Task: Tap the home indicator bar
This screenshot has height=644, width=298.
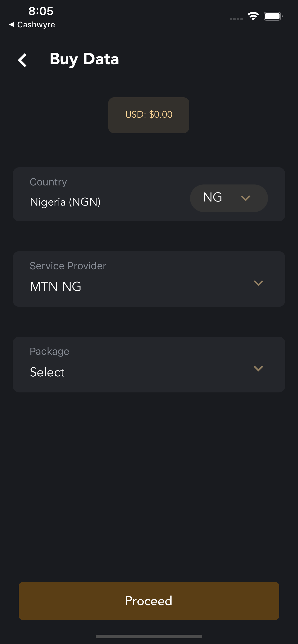Action: pyautogui.click(x=149, y=636)
